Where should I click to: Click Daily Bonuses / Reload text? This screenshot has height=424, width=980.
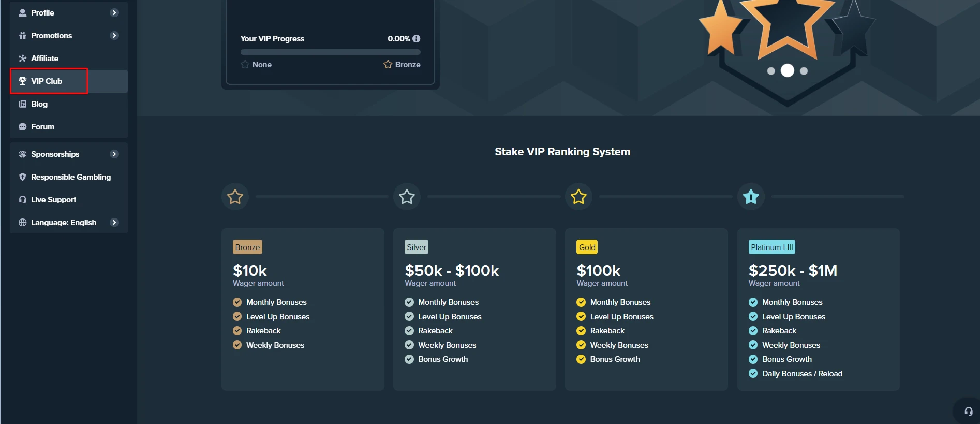(802, 373)
